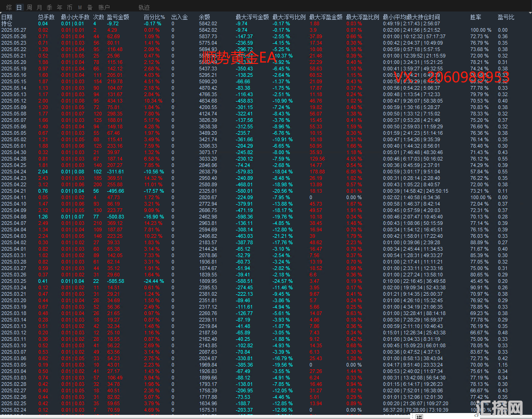
Task: Sort by the 盈亏比 column header
Action: click(x=506, y=17)
